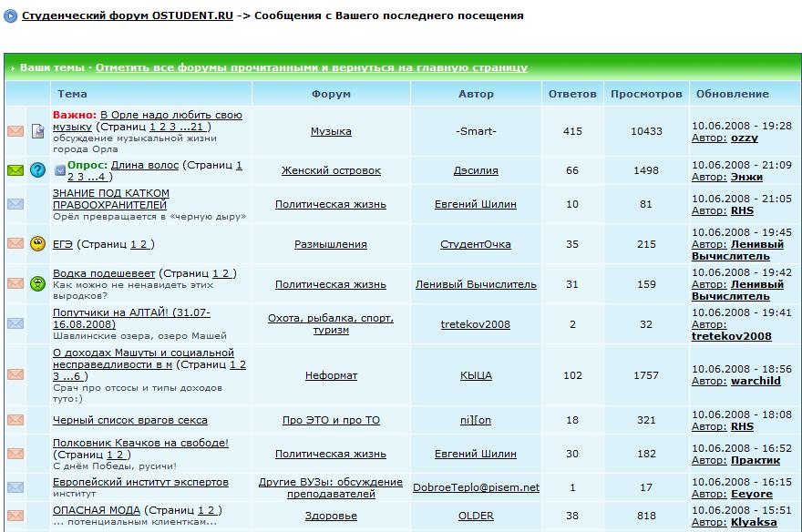The image size is (802, 532).
Task: Open the Здоровье forum
Action: 331,517
